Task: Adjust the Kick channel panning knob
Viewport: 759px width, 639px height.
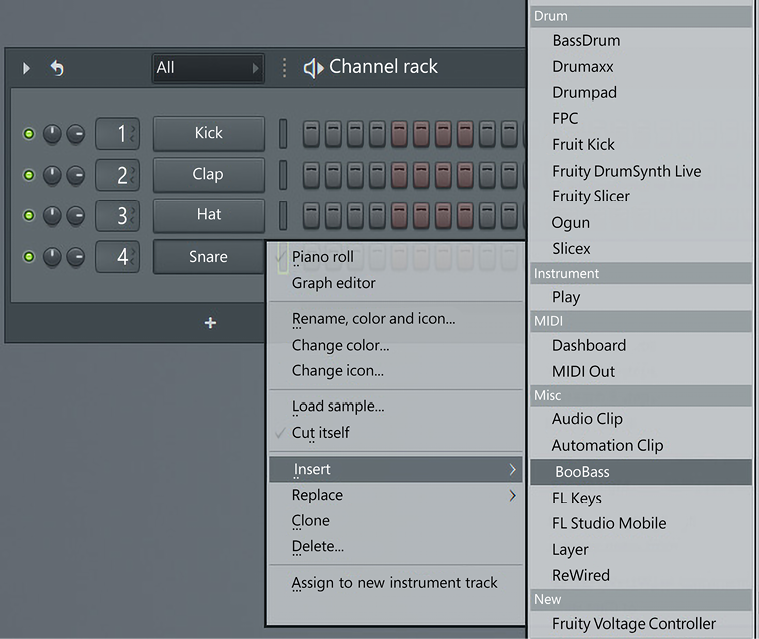Action: (52, 134)
